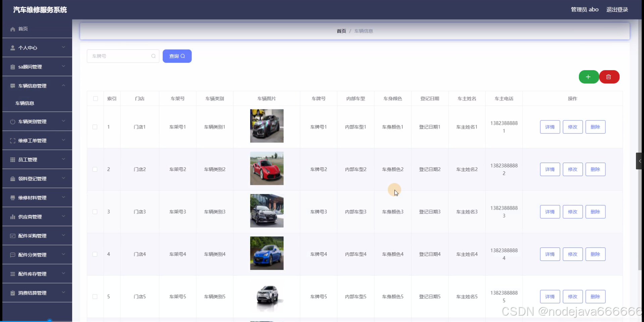644x322 pixels.
Task: Click the home icon in the sidebar
Action: click(13, 29)
